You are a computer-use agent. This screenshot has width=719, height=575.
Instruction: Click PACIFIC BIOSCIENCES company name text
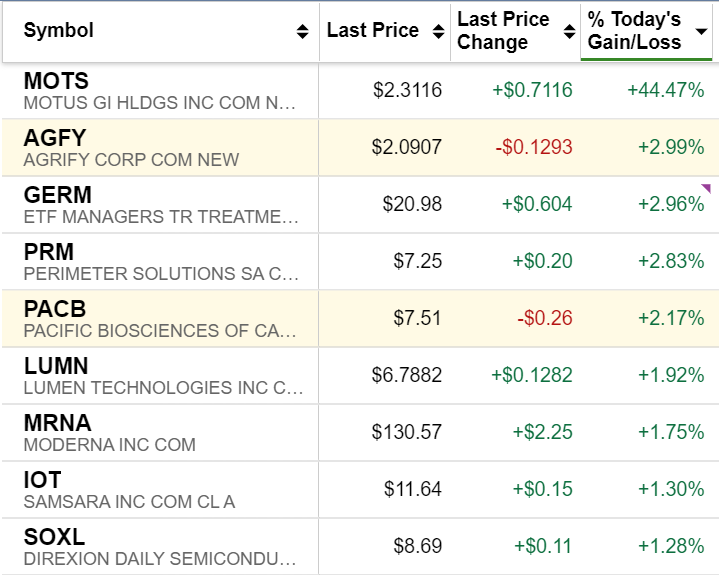tap(160, 331)
